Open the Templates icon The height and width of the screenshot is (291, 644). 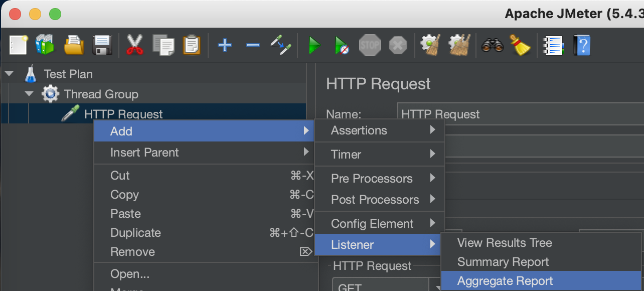[x=45, y=46]
